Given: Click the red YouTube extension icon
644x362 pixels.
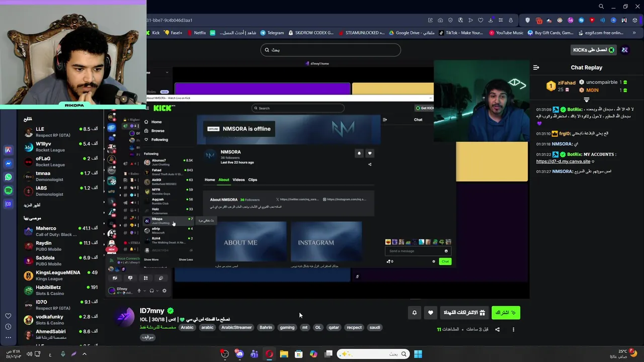Looking at the screenshot, I should coord(592,20).
